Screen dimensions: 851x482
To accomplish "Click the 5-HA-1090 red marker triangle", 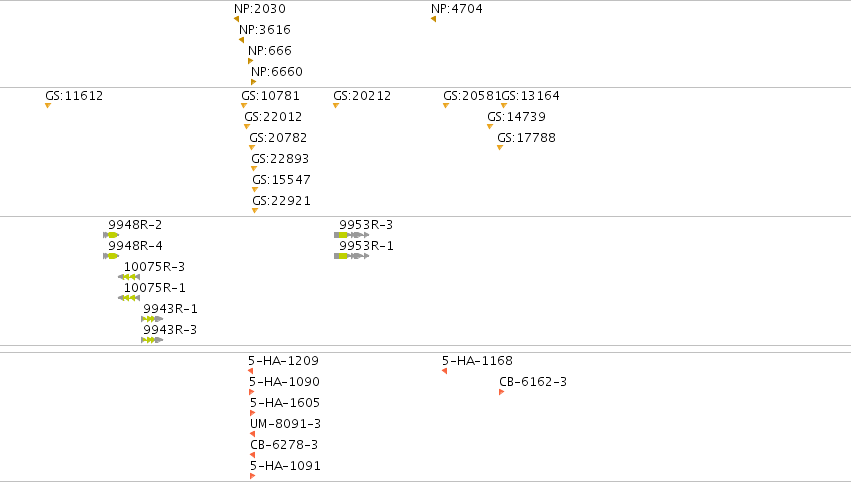I will (x=252, y=392).
